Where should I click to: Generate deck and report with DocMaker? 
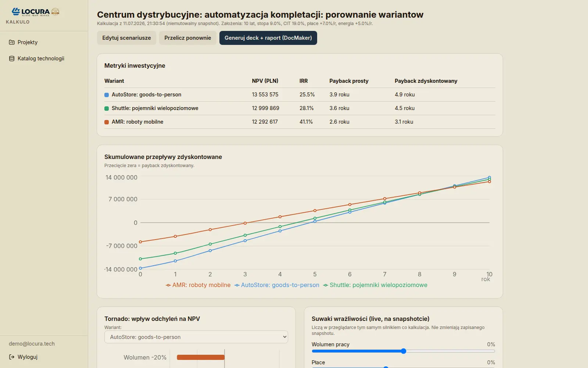tap(268, 38)
